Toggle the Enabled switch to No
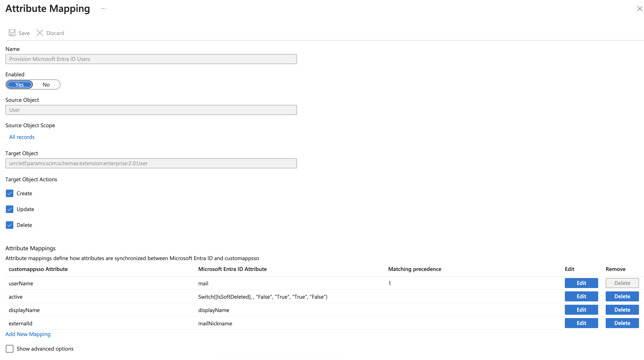Screen dimensions: 644x360 46,84
